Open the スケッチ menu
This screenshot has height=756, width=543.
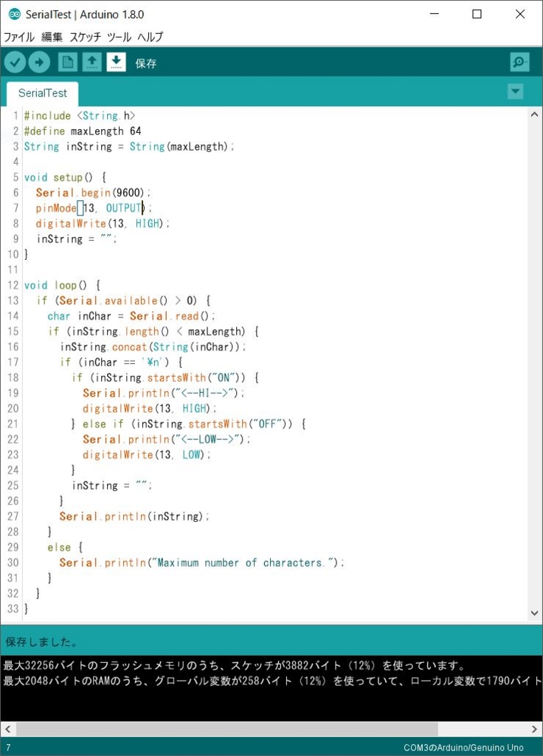pyautogui.click(x=86, y=37)
